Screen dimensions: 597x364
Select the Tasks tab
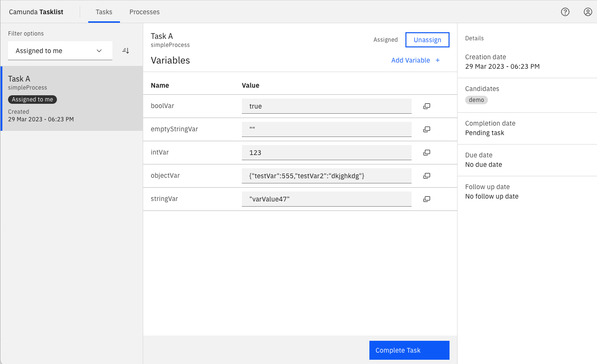click(104, 12)
